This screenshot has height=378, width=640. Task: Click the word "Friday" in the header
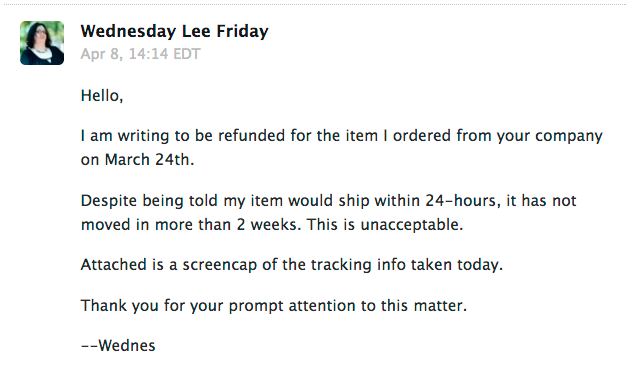(242, 31)
